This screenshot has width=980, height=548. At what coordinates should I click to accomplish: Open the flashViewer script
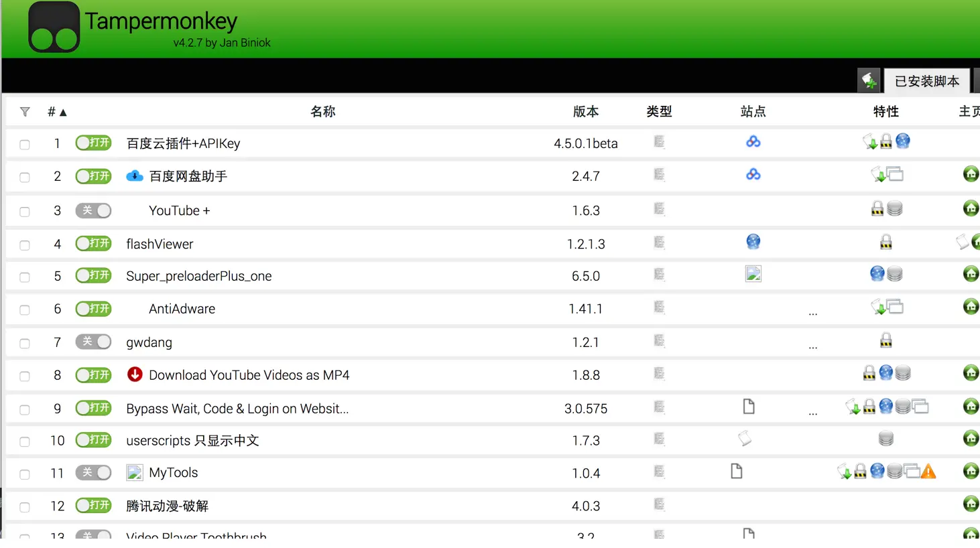click(160, 244)
